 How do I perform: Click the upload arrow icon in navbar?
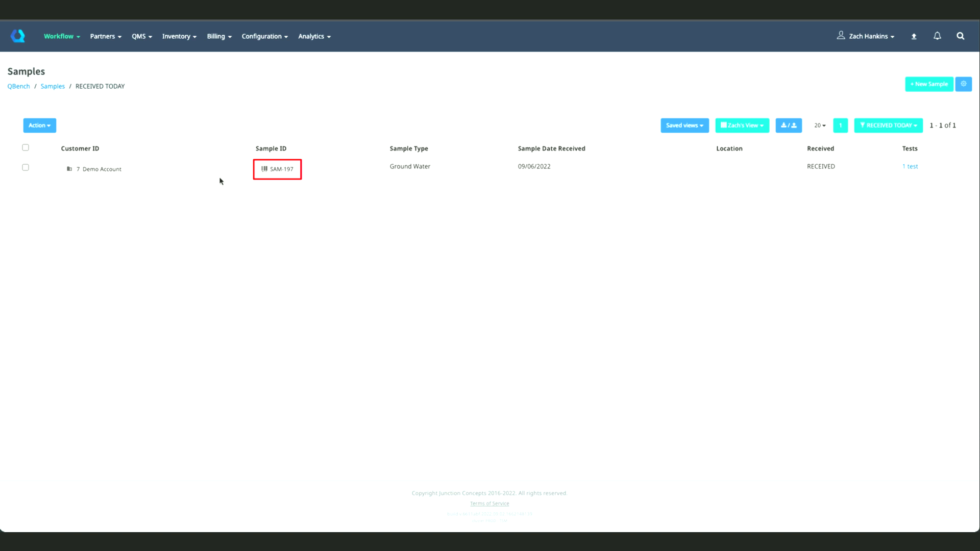pos(914,36)
